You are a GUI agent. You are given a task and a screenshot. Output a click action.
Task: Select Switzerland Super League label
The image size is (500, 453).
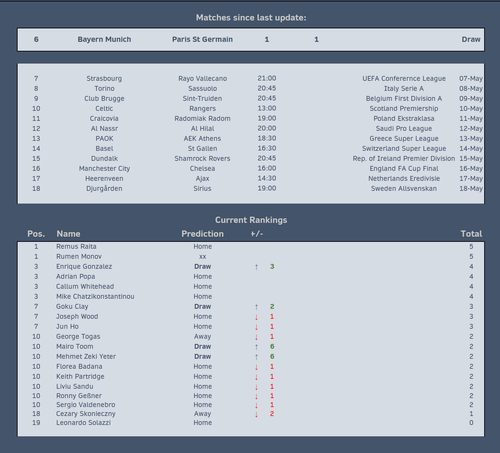coord(404,149)
